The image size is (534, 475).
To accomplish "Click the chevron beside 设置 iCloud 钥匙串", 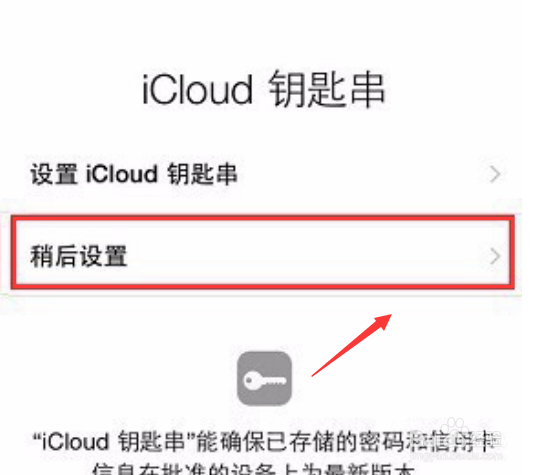I will pos(495,174).
